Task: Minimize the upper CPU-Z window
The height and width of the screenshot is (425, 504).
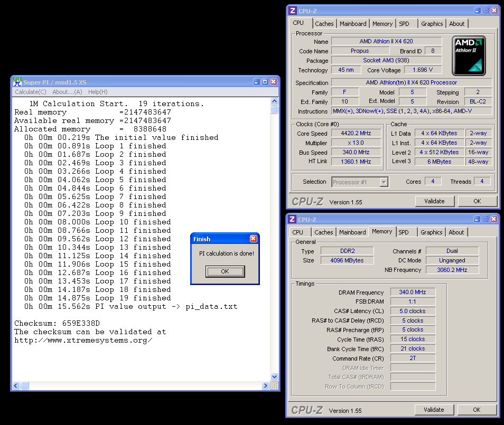Action: pyautogui.click(x=478, y=11)
